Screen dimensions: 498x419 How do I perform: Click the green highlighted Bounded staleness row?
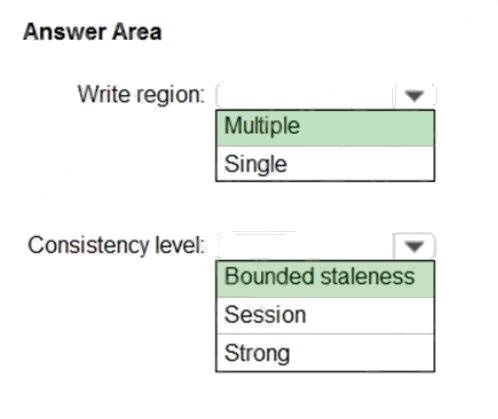point(325,279)
